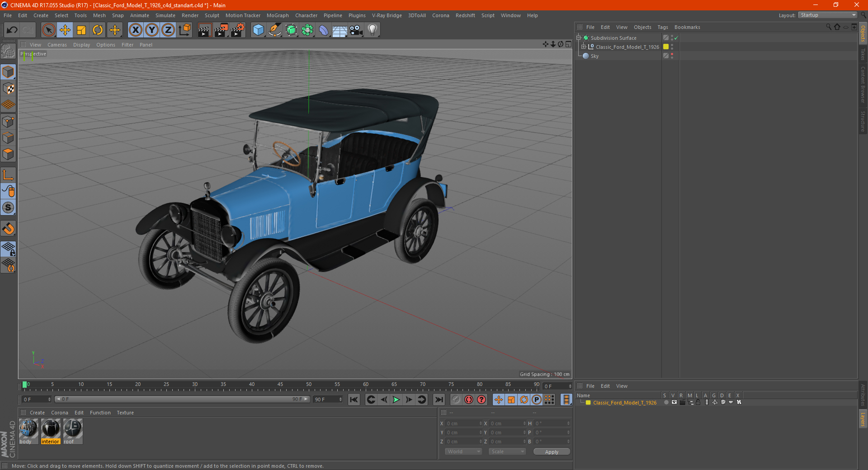Switch to Polygons mode in left sidebar
Viewport: 868px width, 470px height.
[8, 154]
